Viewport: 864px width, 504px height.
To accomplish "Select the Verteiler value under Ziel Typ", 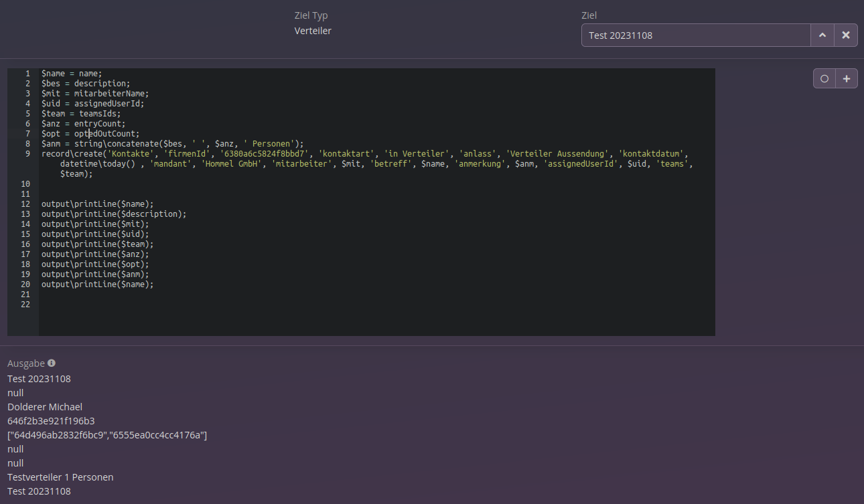I will click(313, 31).
